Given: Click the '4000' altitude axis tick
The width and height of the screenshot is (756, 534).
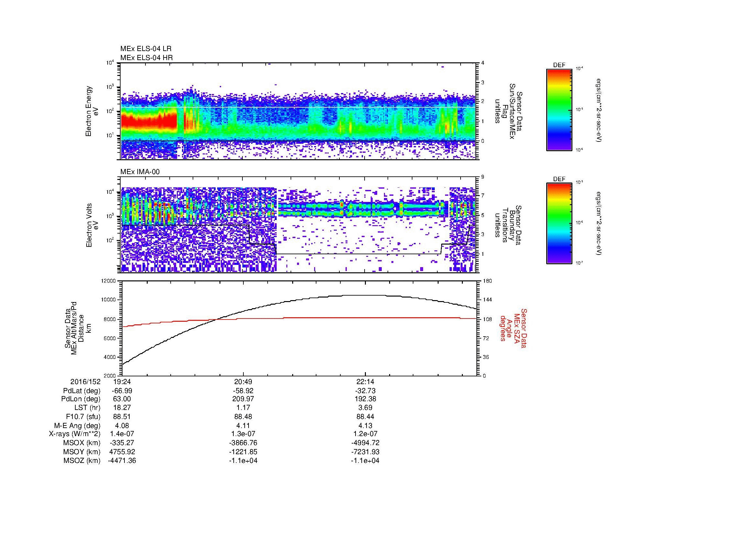Looking at the screenshot, I should [x=110, y=357].
